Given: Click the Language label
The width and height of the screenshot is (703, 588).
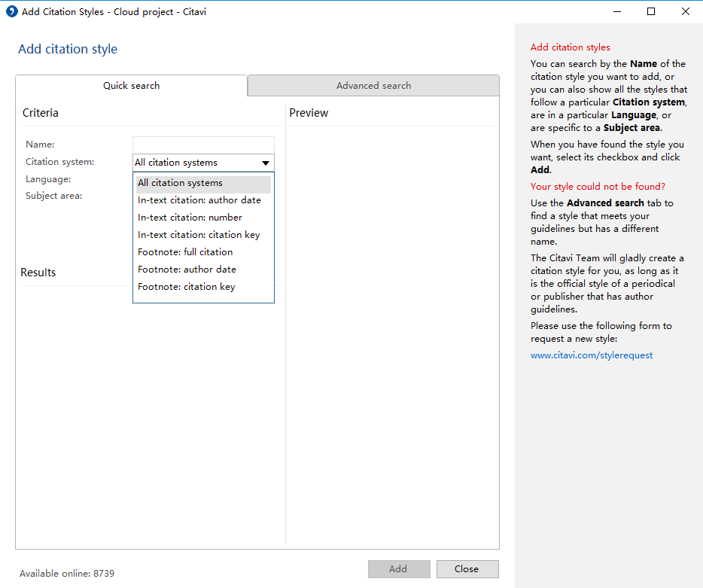Looking at the screenshot, I should click(48, 179).
